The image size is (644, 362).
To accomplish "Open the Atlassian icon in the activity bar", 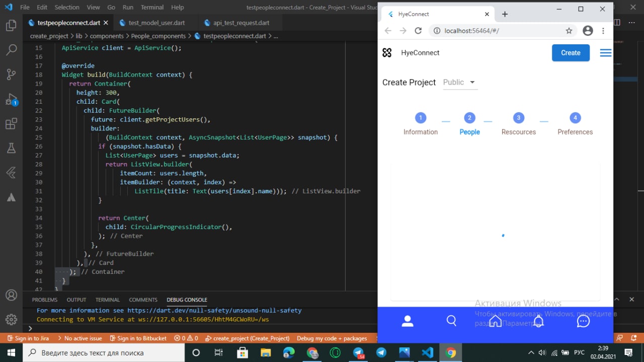I will pos(11,197).
